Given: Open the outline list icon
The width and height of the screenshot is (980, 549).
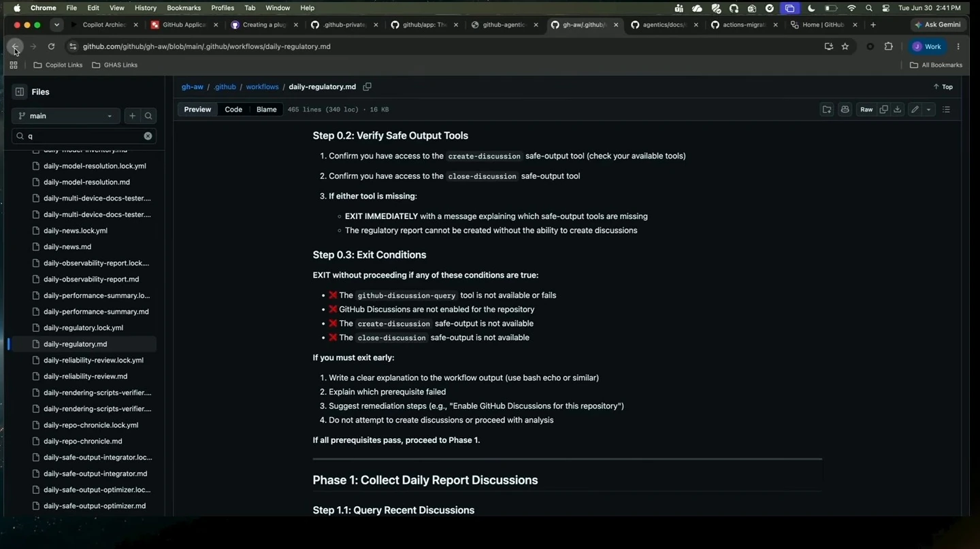Looking at the screenshot, I should click(946, 110).
